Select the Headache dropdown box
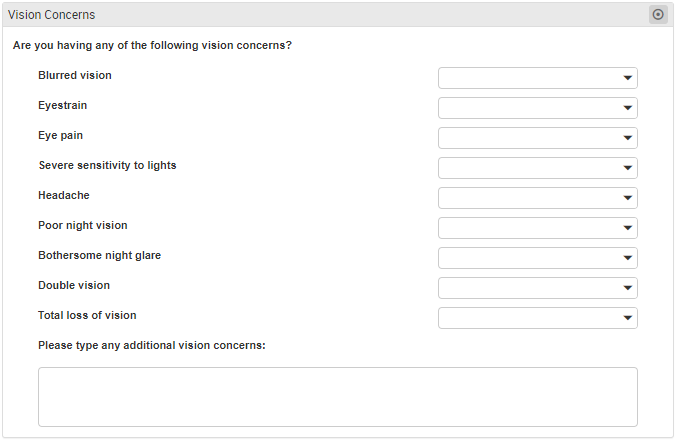Viewport: 676px width, 441px height. (538, 198)
